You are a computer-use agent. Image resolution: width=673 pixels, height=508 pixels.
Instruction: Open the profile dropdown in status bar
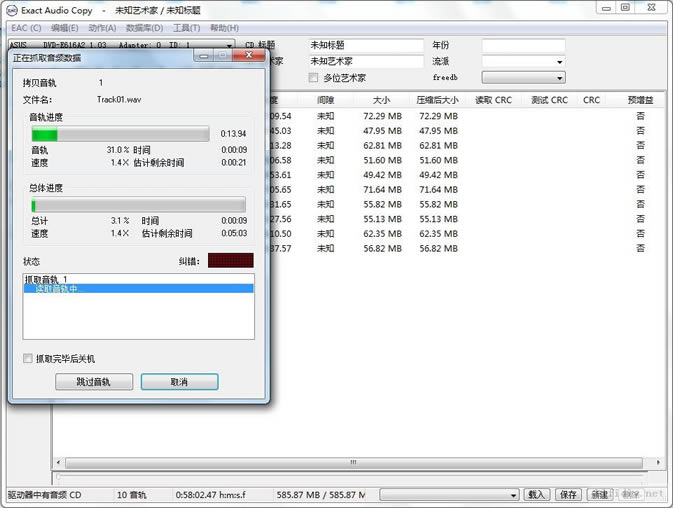[x=448, y=495]
